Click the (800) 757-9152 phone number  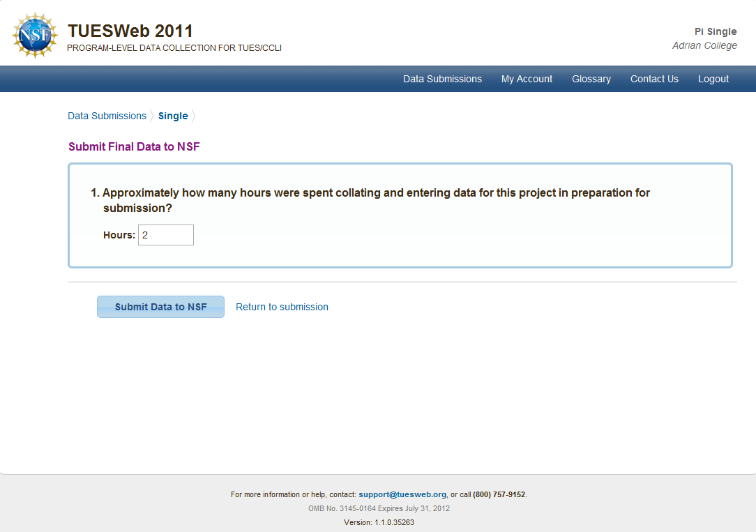tap(499, 494)
